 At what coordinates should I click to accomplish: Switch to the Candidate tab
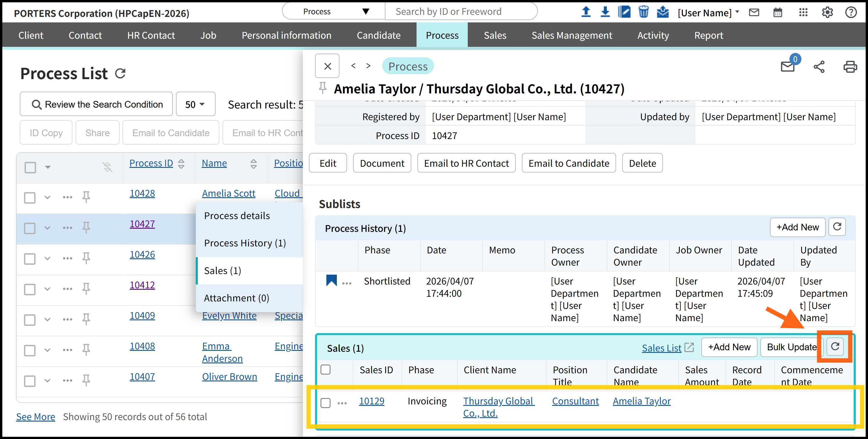pos(378,35)
